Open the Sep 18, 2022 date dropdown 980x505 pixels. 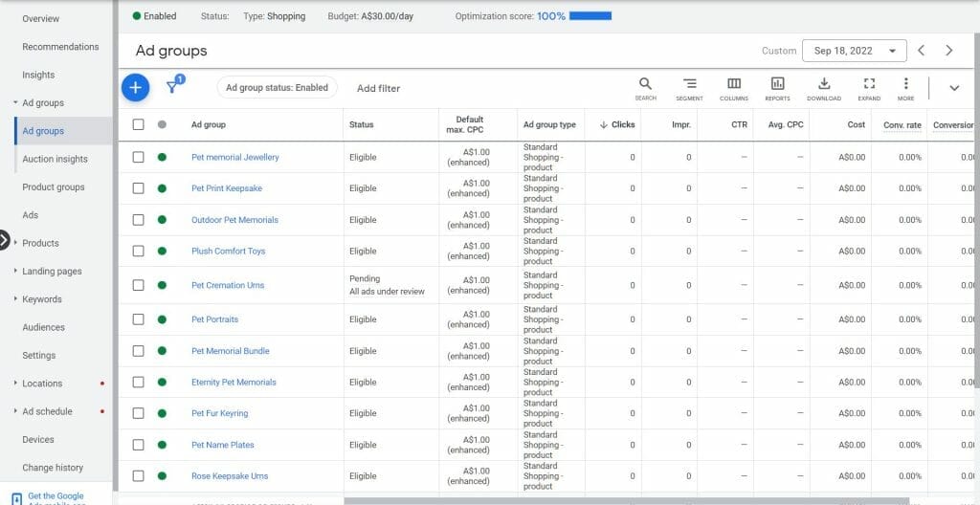[857, 51]
